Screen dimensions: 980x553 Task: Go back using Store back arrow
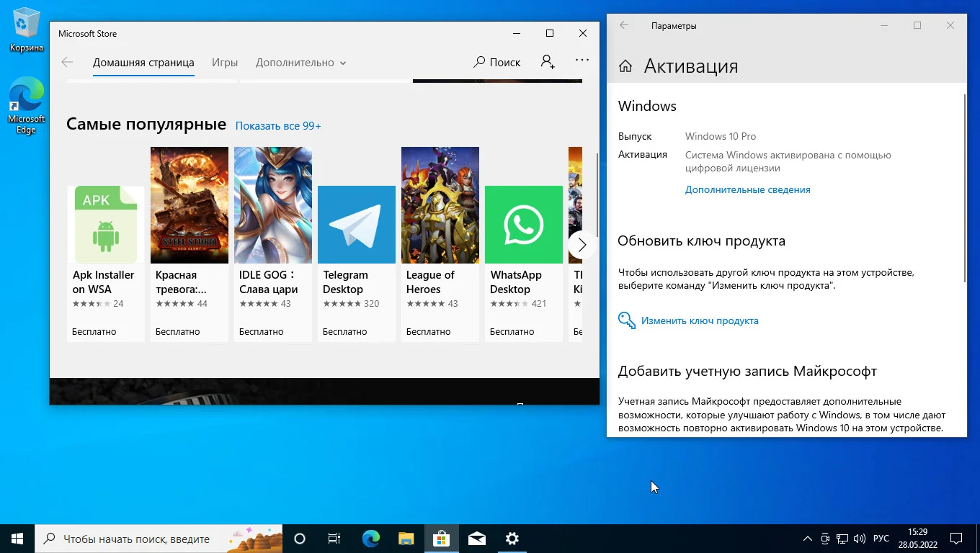[67, 63]
